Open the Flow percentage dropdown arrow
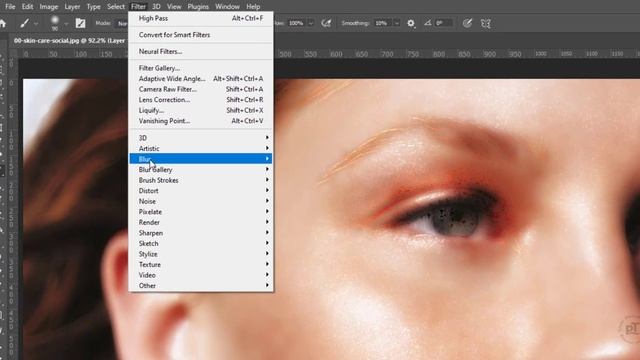The image size is (640, 360). tap(311, 23)
